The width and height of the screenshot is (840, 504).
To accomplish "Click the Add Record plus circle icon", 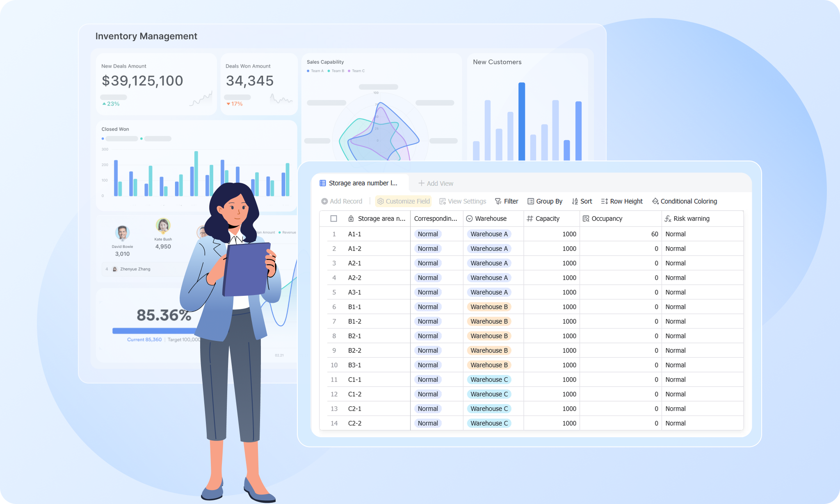I will coord(324,201).
